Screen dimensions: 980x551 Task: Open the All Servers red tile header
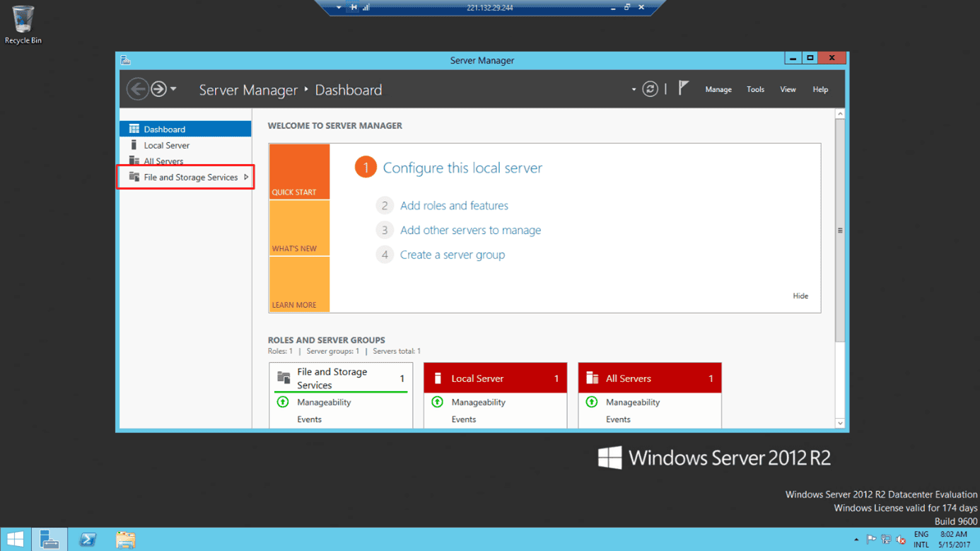(x=649, y=378)
